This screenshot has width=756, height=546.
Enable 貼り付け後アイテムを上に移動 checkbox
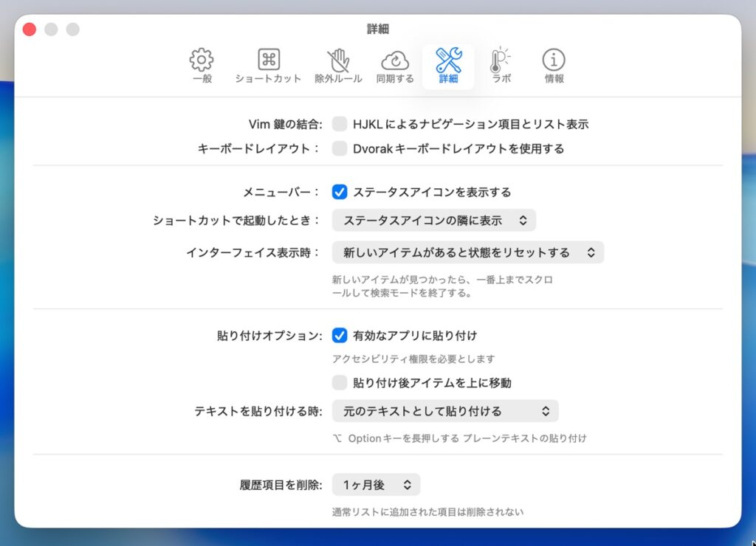tap(340, 382)
